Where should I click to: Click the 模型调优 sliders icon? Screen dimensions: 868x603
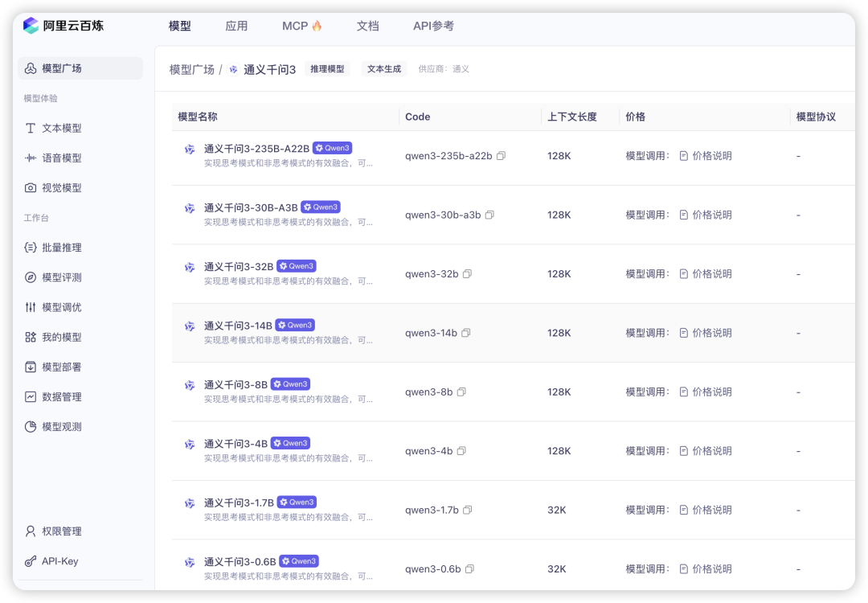[x=31, y=307]
